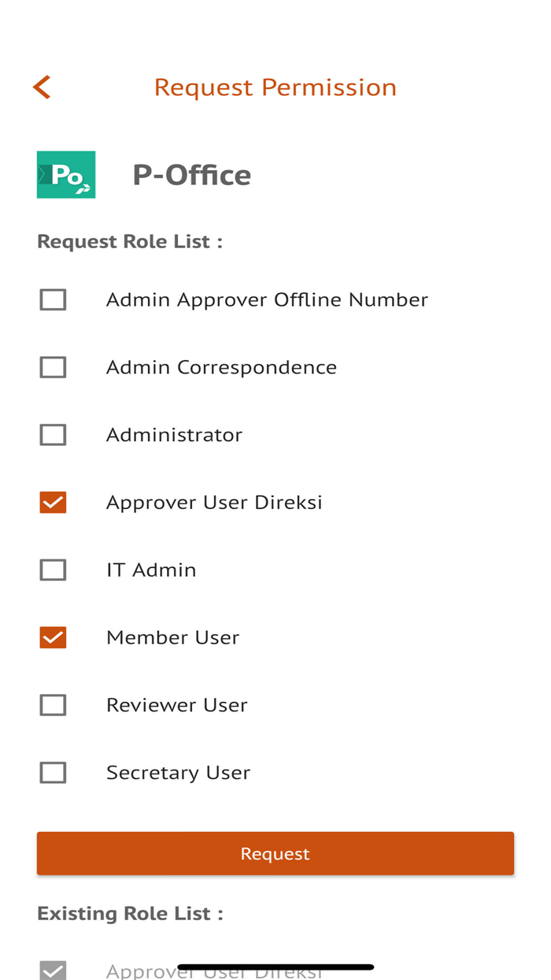Screen dimensions: 551x980
Task: Tap the back arrow icon
Action: 43,87
